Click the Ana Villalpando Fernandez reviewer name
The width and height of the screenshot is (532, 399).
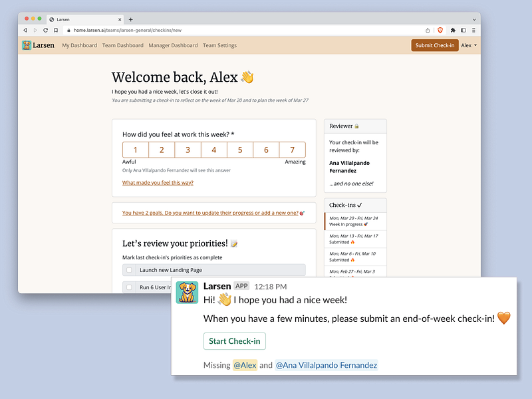coord(350,167)
